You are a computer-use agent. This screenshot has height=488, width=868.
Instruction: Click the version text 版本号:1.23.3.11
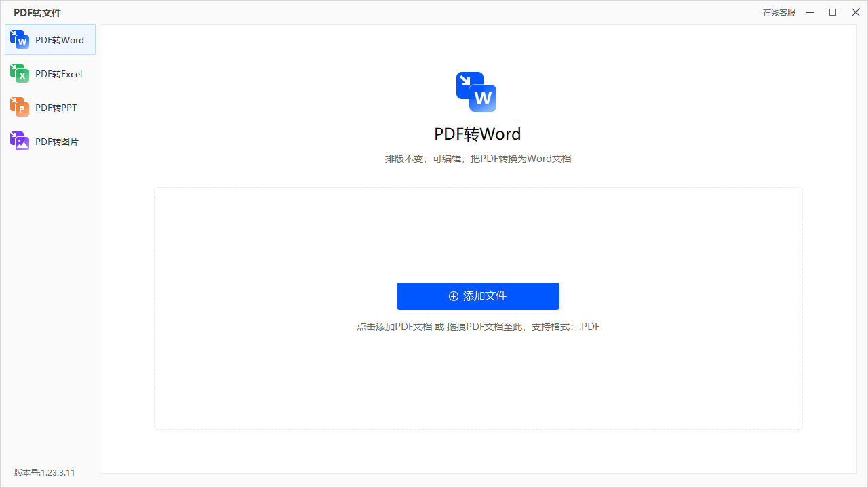pyautogui.click(x=45, y=473)
